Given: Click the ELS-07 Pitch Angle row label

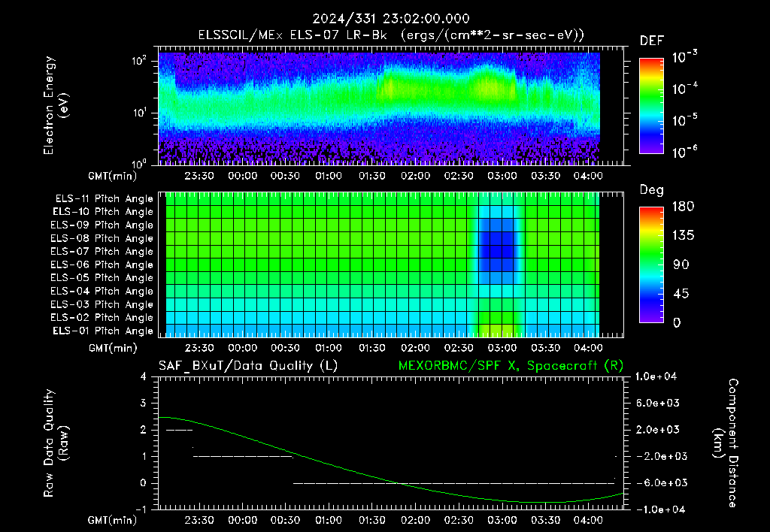Looking at the screenshot, I should coord(102,251).
